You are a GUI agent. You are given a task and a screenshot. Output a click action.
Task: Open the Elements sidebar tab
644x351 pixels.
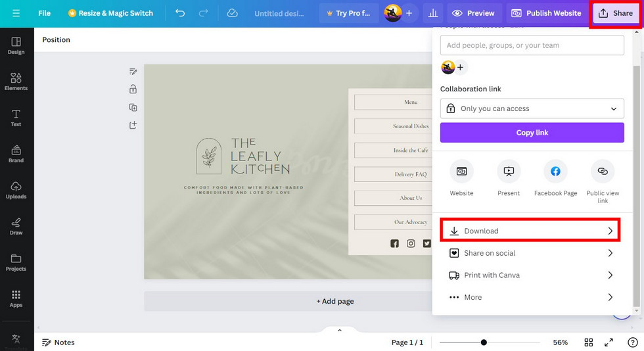pos(16,82)
